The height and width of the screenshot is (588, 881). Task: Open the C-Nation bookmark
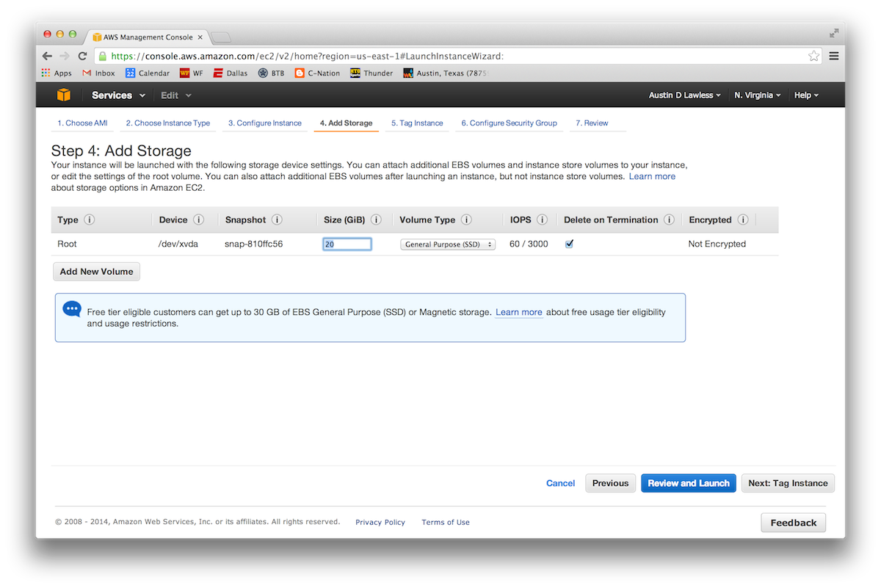[317, 73]
